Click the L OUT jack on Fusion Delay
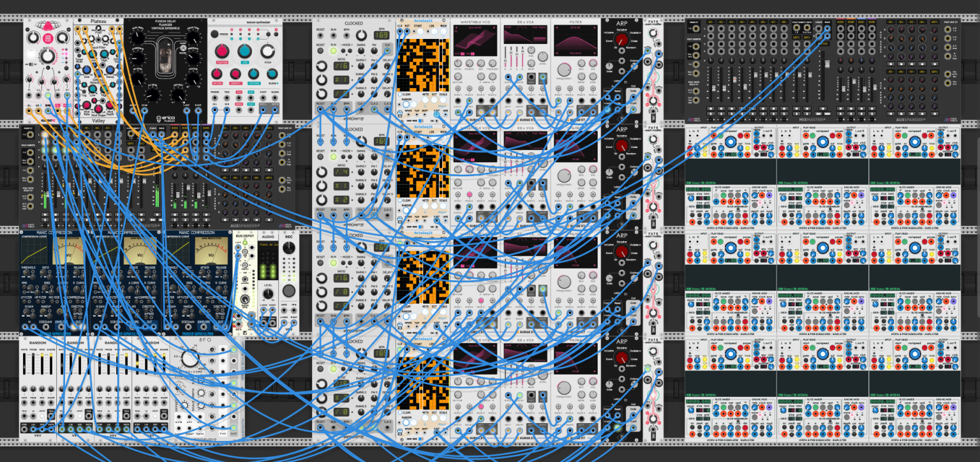Viewport: 980px width, 462px height. tap(186, 110)
